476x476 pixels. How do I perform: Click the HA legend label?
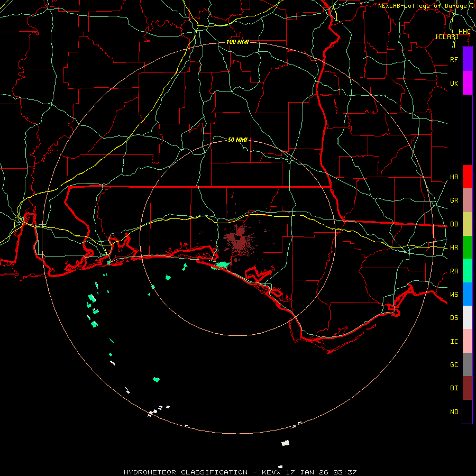[x=454, y=177]
